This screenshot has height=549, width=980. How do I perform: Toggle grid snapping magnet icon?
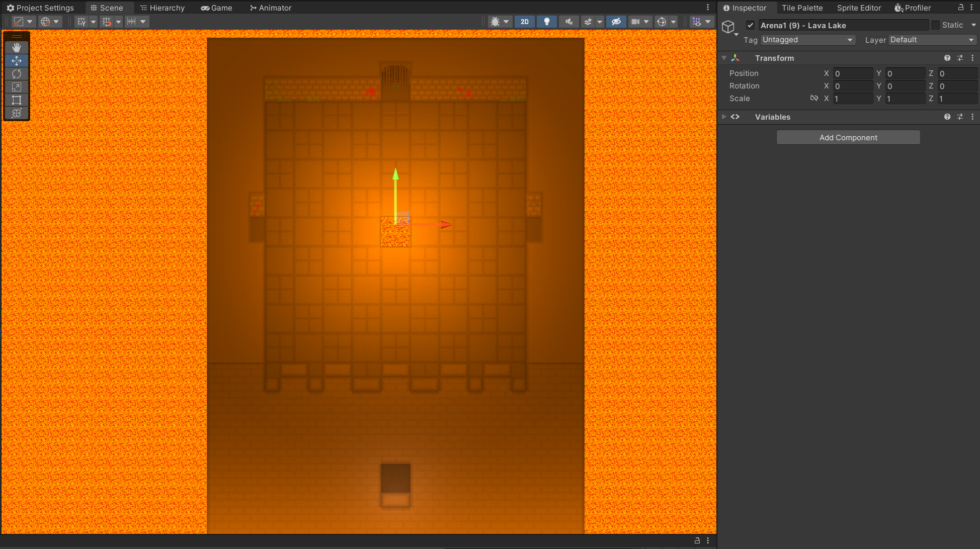coord(106,22)
